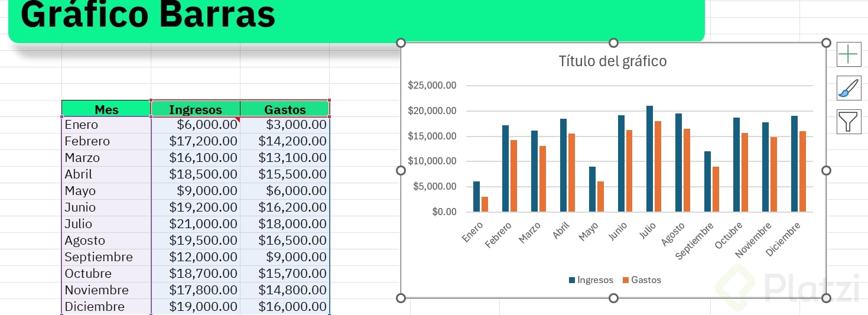Open the Chart Styles paintbrush button
The height and width of the screenshot is (315, 868).
coord(849,87)
